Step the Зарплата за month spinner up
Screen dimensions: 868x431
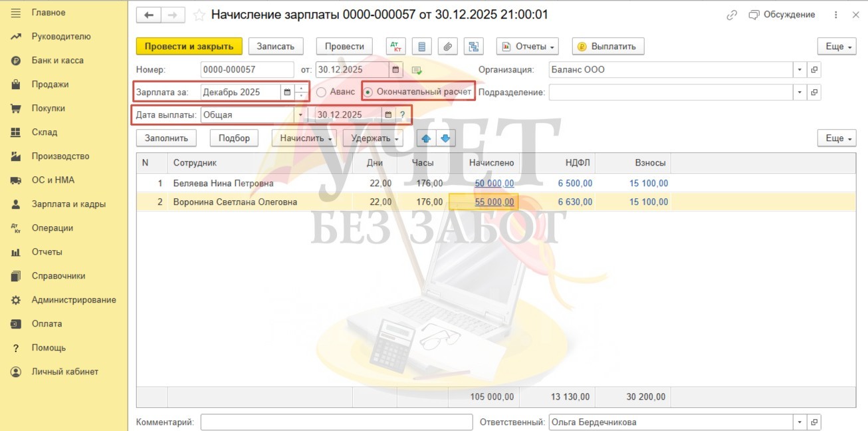tap(302, 88)
